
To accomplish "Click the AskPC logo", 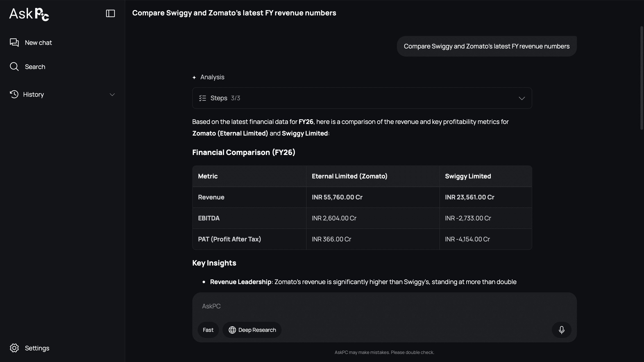I will tap(29, 14).
